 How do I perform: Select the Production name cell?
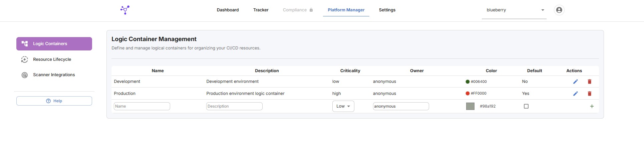click(x=125, y=94)
